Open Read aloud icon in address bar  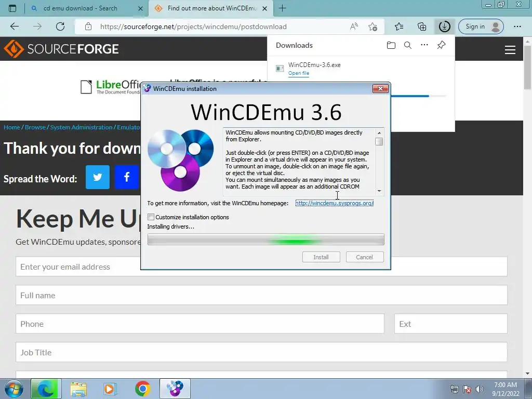[x=354, y=26]
